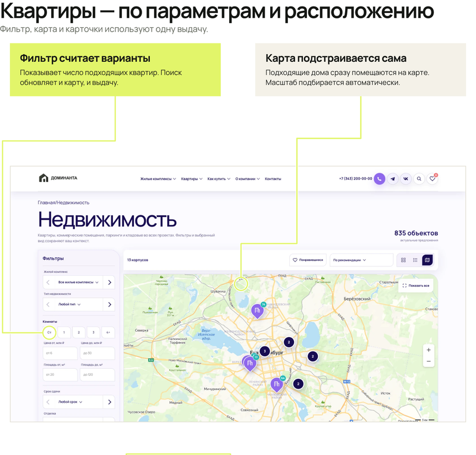The height and width of the screenshot is (455, 476).
Task: Click the Главная breadcrumb link
Action: tap(46, 203)
